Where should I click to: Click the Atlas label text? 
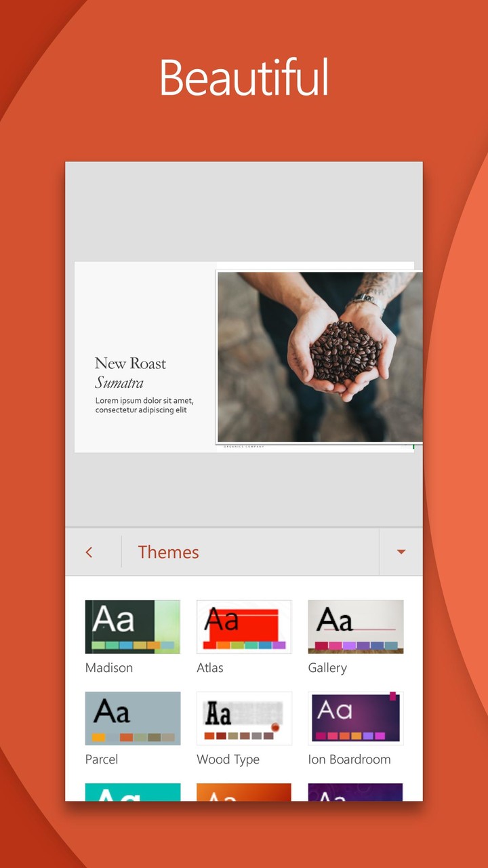click(210, 668)
